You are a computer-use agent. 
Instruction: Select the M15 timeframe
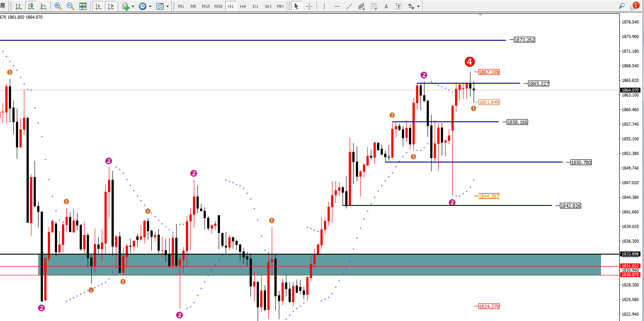(206, 7)
